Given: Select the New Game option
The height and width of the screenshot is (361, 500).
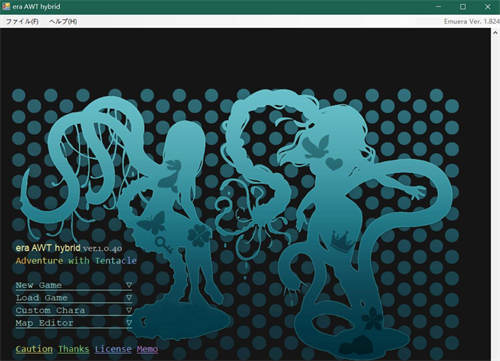Looking at the screenshot, I should tap(39, 285).
